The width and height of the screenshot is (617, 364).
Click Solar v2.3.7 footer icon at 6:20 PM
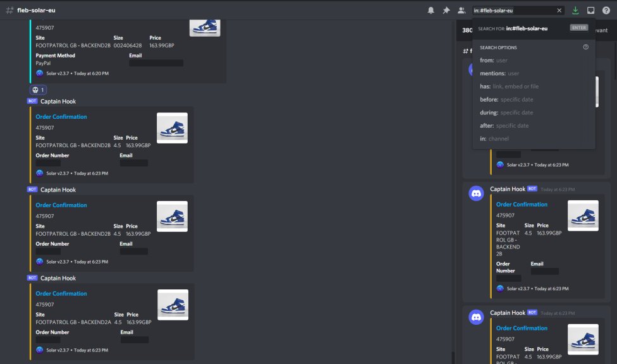(39, 73)
